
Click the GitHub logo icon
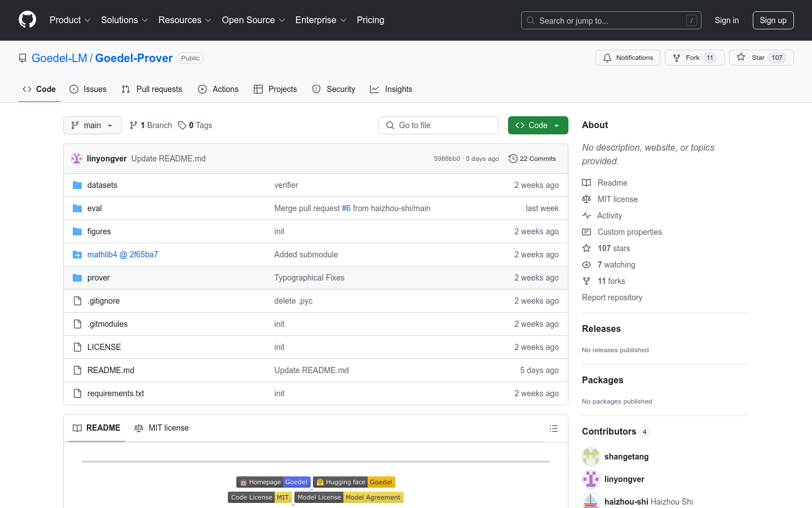pos(27,20)
